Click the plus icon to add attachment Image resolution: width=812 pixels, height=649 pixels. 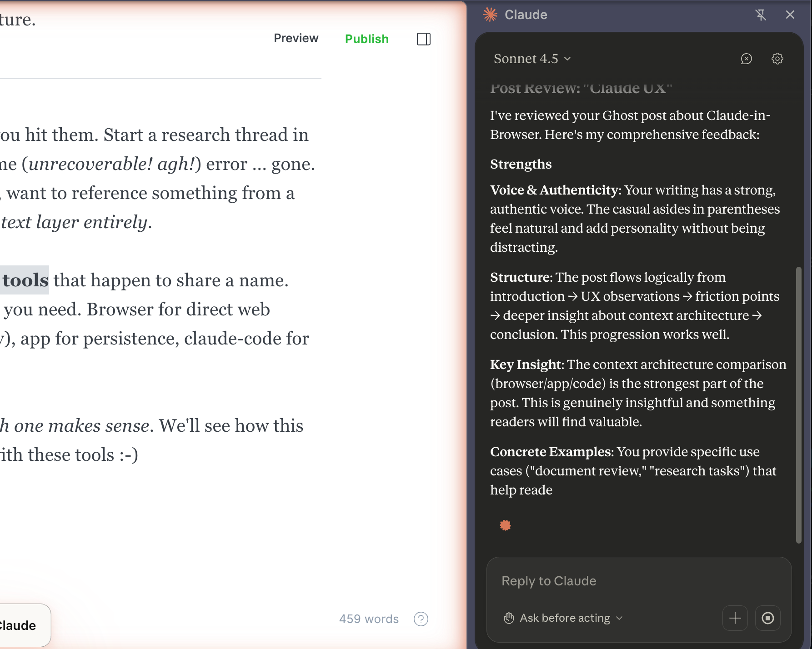(x=735, y=618)
